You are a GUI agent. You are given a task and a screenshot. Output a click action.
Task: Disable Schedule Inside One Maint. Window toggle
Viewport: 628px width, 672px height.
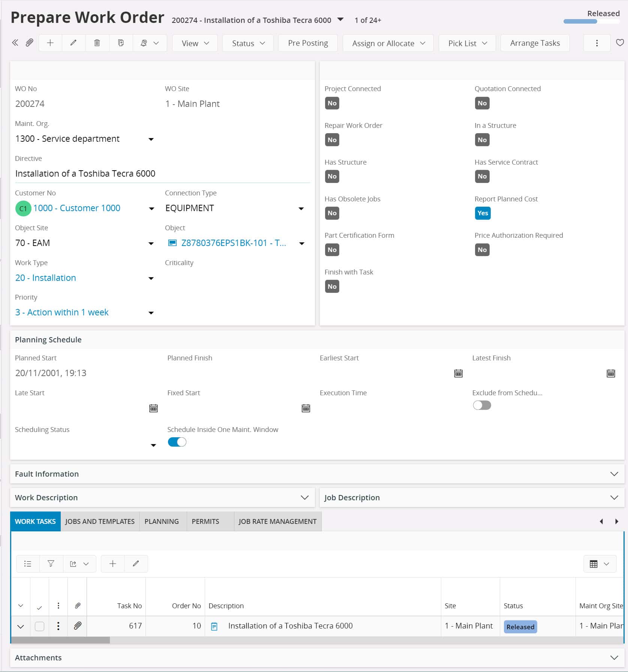[x=177, y=442]
